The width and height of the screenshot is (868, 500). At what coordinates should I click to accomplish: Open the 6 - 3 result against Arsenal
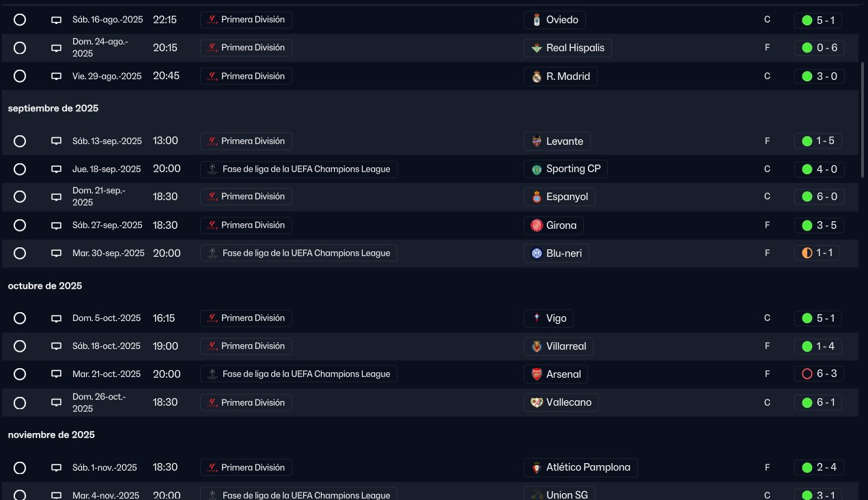click(820, 374)
